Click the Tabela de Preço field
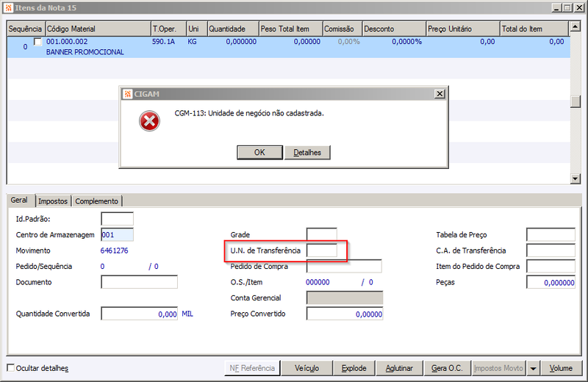Screen dimensions: 588x382 click(551, 234)
